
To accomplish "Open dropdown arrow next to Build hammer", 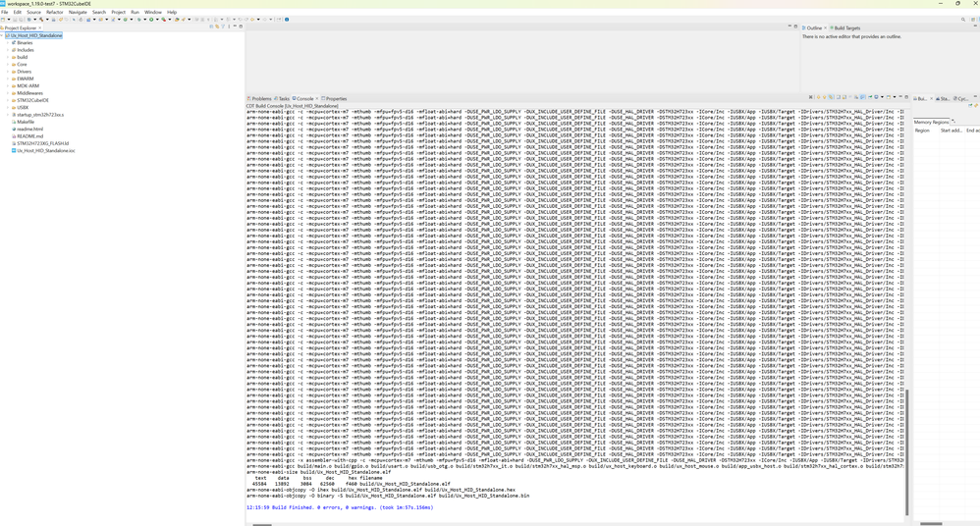I will tap(47, 20).
